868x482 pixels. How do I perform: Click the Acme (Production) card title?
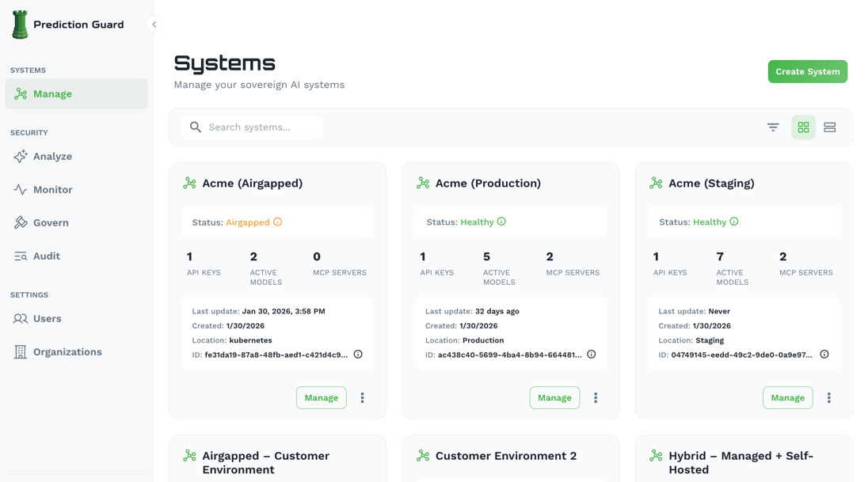(x=488, y=183)
